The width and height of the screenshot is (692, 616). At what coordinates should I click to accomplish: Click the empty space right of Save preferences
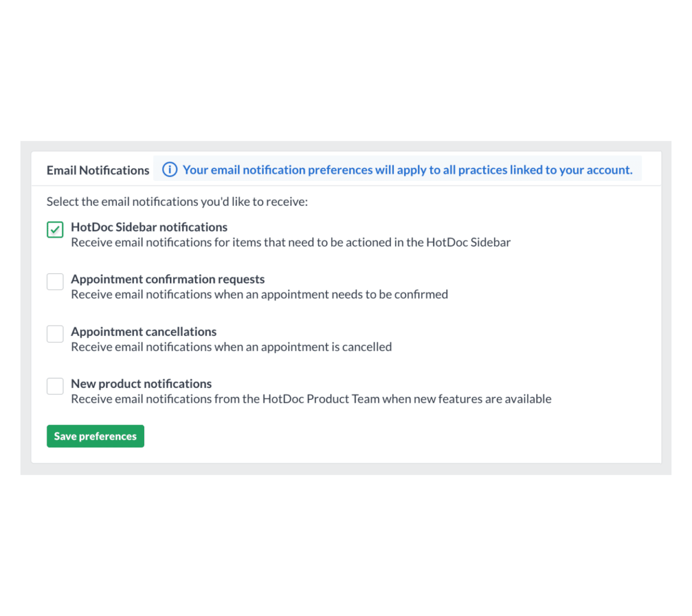pyautogui.click(x=375, y=436)
